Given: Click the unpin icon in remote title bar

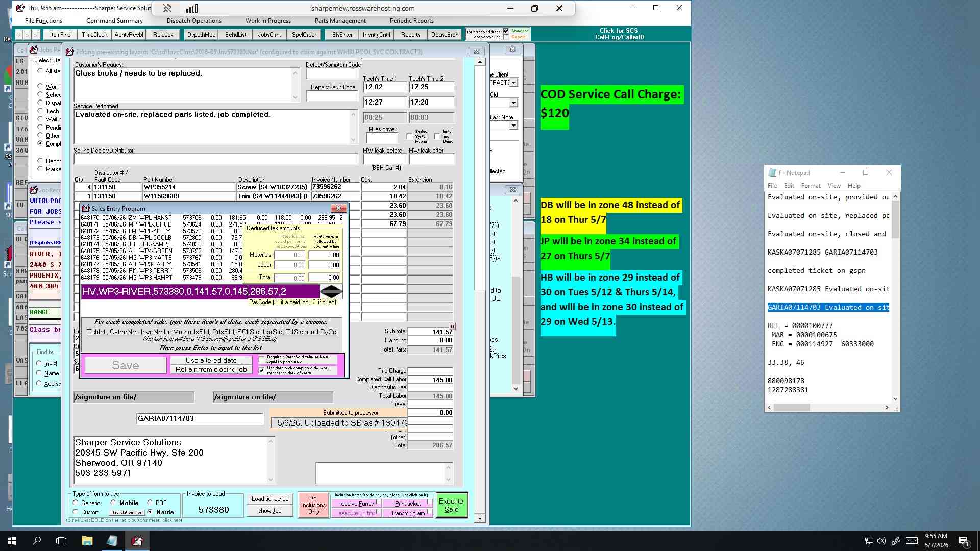Looking at the screenshot, I should tap(167, 8).
